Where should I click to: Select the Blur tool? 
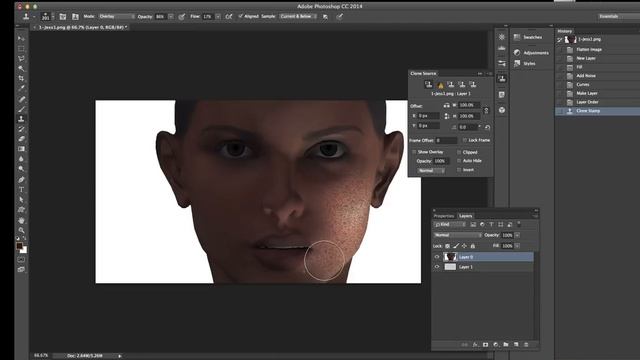tap(21, 159)
